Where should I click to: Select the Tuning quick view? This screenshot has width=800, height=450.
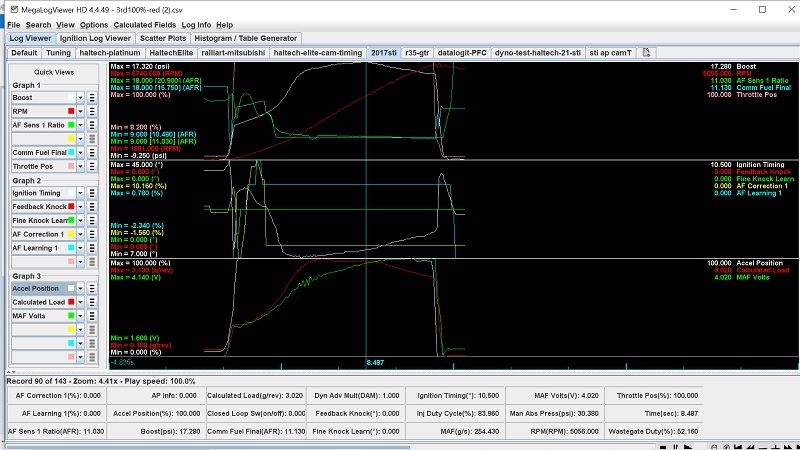pos(58,53)
